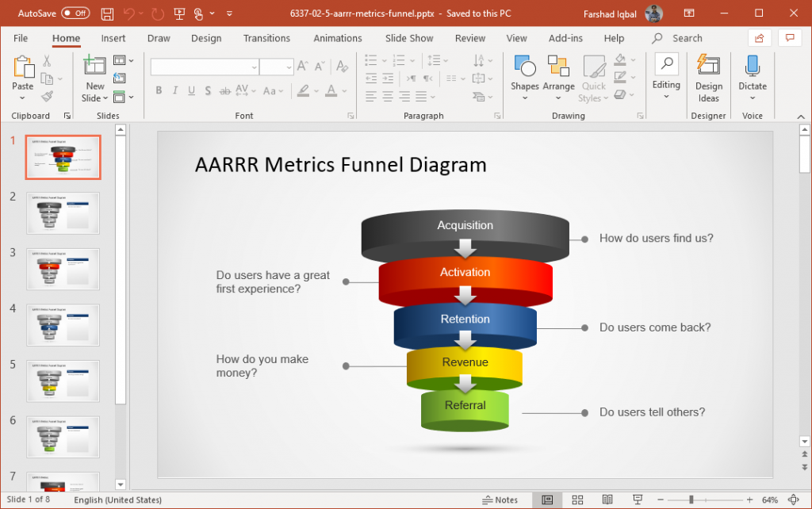
Task: Click the Start Slide Show status bar icon
Action: coord(637,499)
